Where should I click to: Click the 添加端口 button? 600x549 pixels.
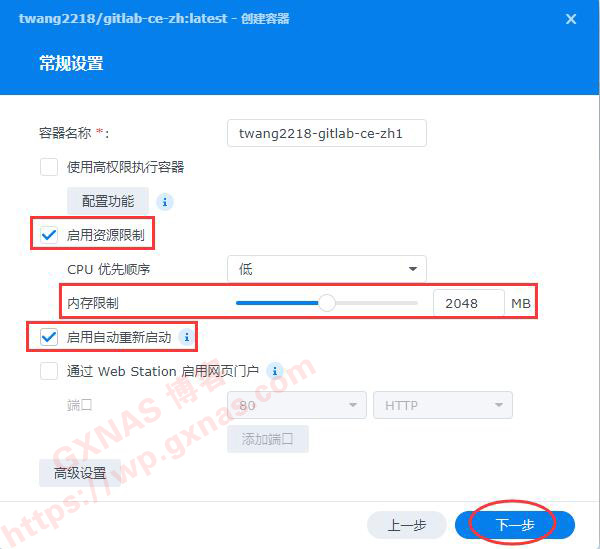(x=268, y=439)
